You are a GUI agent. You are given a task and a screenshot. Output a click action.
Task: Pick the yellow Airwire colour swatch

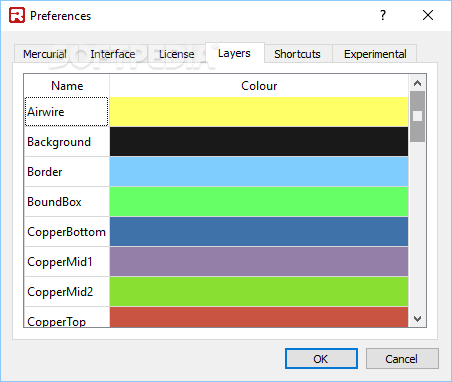(x=259, y=112)
